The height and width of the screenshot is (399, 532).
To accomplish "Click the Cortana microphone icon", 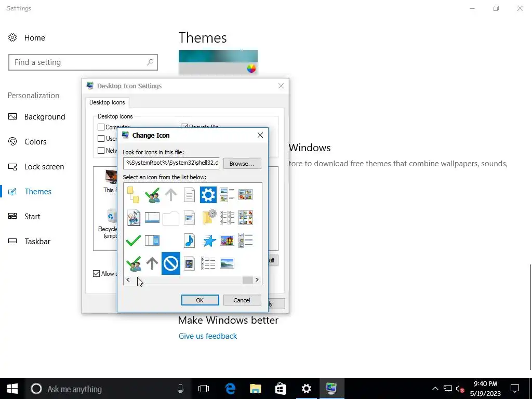I will coord(180,389).
